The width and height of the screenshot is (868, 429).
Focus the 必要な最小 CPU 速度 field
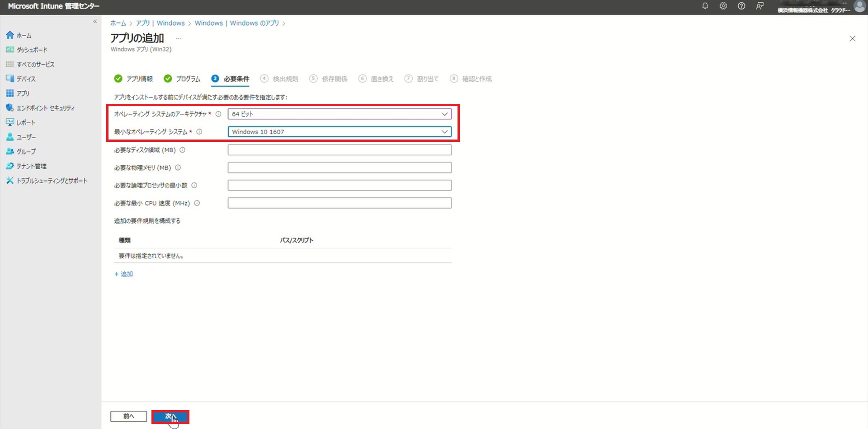[x=340, y=203]
